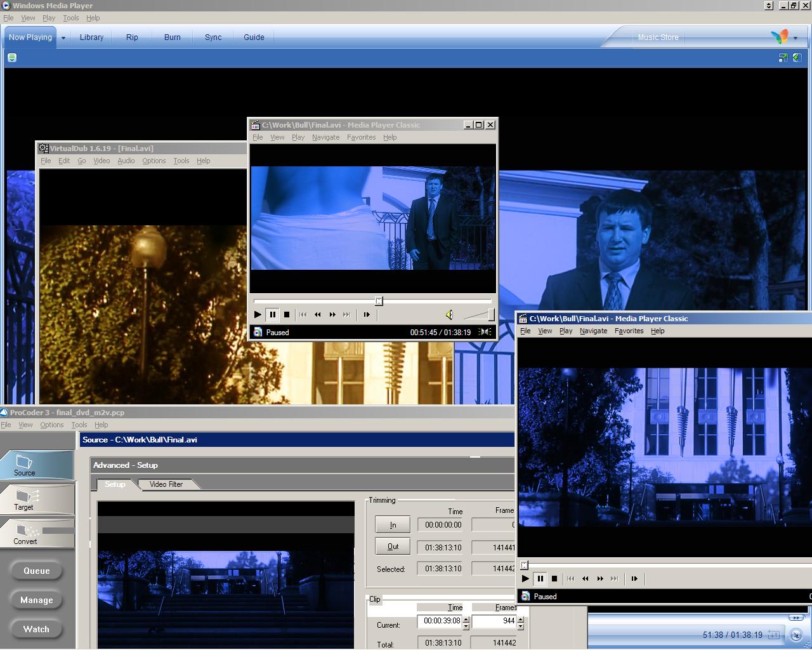Click the MSN butterfly icon
Viewport: 812px width, 650px height.
click(780, 37)
